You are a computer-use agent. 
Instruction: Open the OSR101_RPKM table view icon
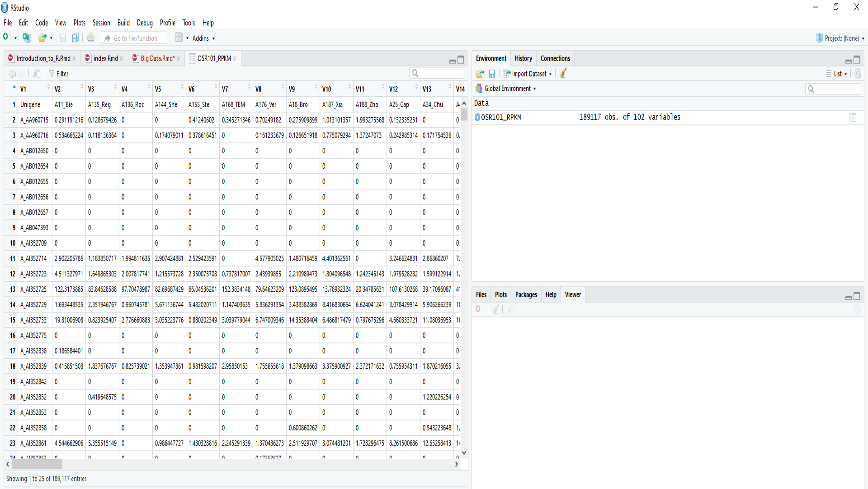pyautogui.click(x=853, y=118)
